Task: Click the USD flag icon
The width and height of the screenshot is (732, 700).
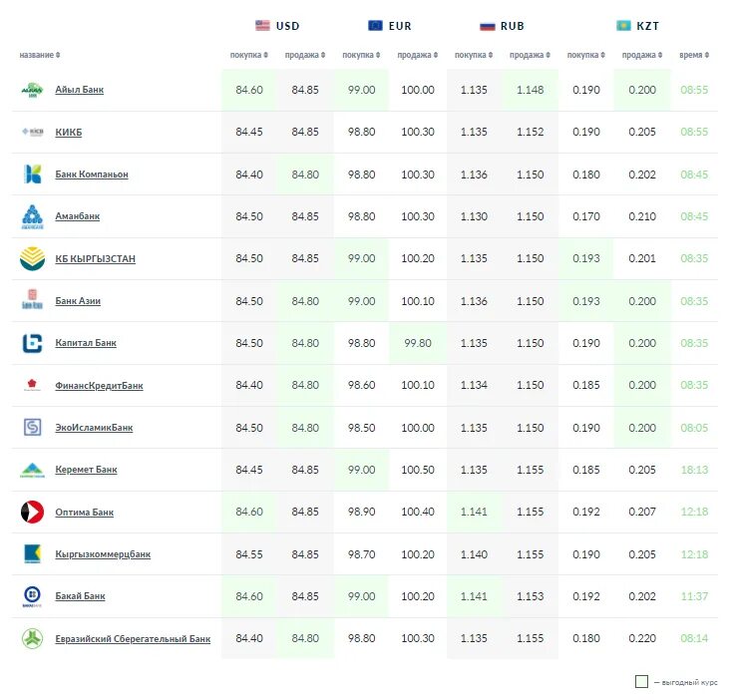Action: click(x=262, y=25)
